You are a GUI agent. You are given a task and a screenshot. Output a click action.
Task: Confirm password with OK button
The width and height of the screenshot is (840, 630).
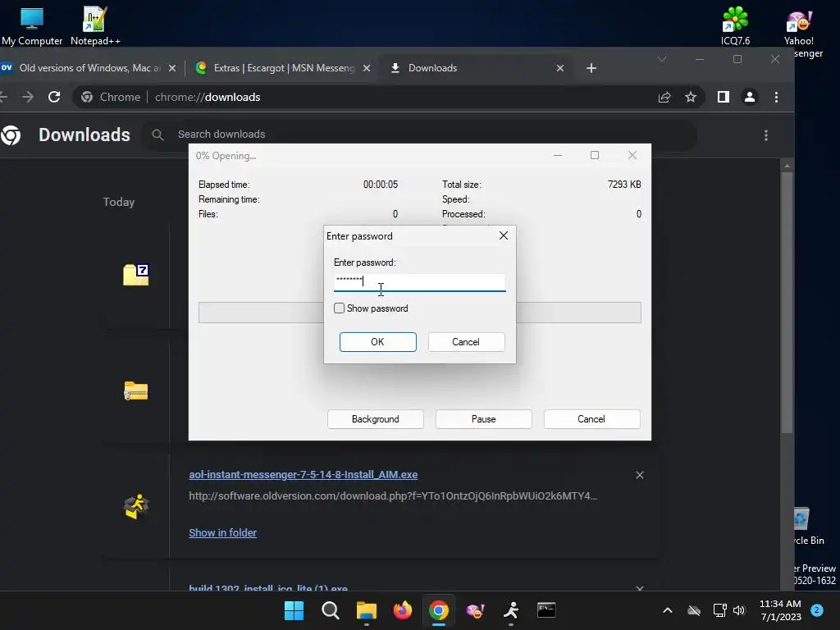tap(377, 342)
